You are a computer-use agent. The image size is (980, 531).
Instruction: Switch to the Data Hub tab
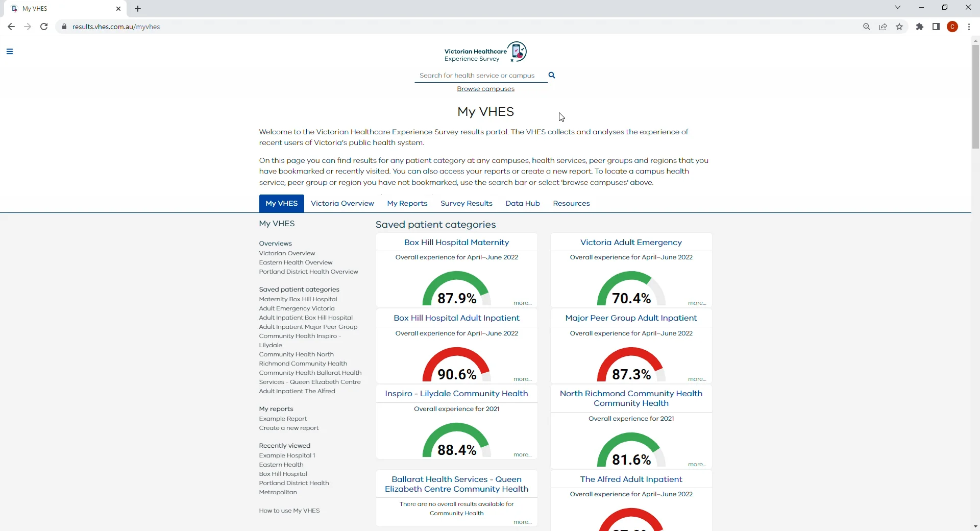tap(523, 203)
